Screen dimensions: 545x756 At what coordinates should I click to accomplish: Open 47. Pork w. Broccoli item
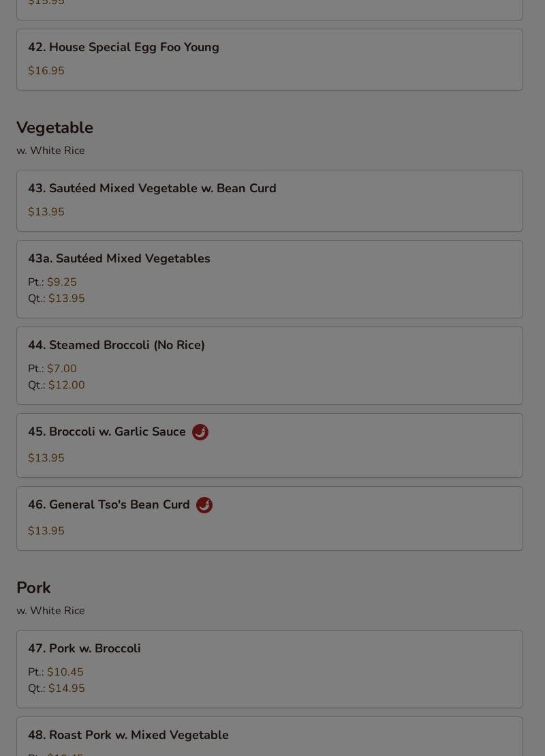(x=84, y=649)
